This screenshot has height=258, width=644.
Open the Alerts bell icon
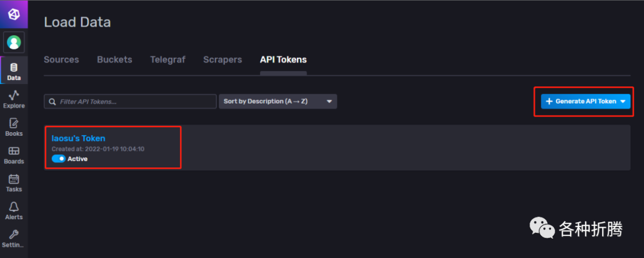(x=14, y=211)
